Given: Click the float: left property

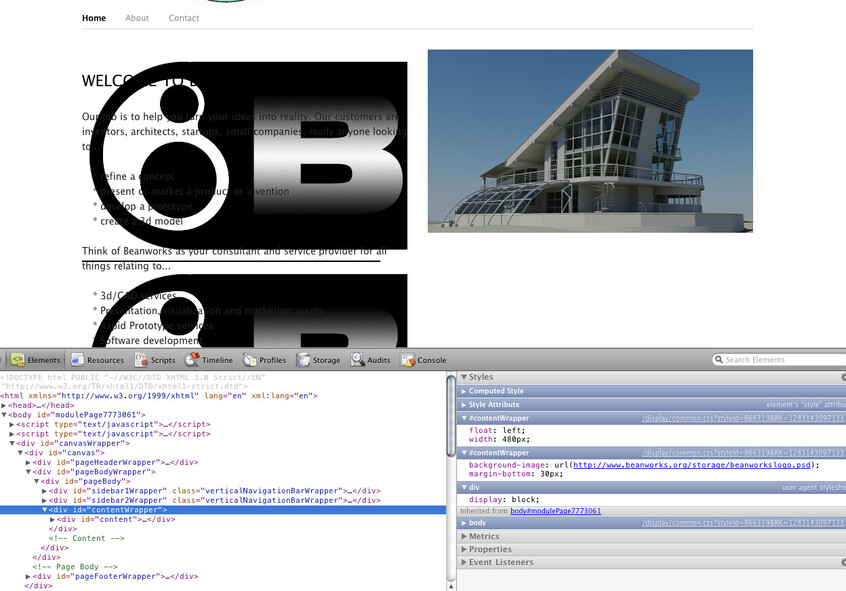Looking at the screenshot, I should tap(497, 430).
